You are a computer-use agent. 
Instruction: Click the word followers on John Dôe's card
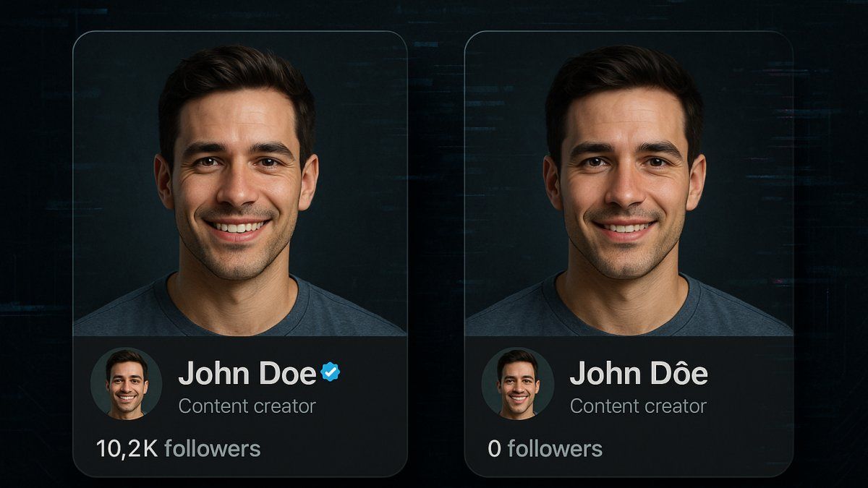coord(555,448)
